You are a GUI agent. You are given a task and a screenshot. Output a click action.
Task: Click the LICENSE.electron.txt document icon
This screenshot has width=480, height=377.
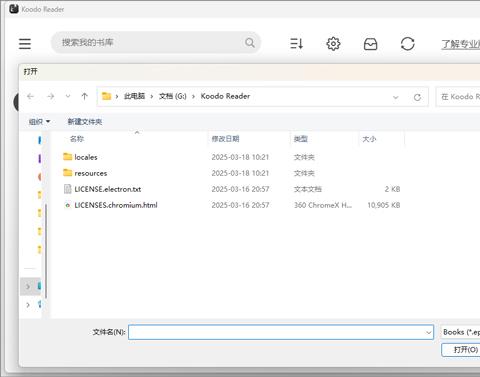(x=68, y=189)
